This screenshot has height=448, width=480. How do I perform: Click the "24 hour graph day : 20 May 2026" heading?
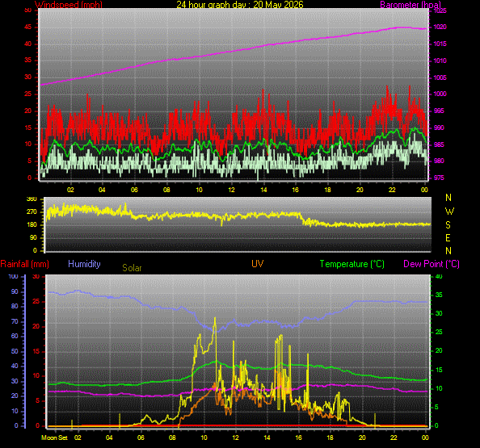tap(240, 5)
